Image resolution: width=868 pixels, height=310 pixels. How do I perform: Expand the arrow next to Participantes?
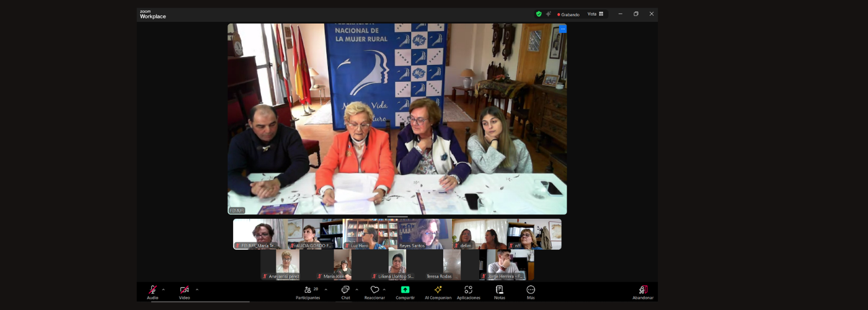point(326,290)
